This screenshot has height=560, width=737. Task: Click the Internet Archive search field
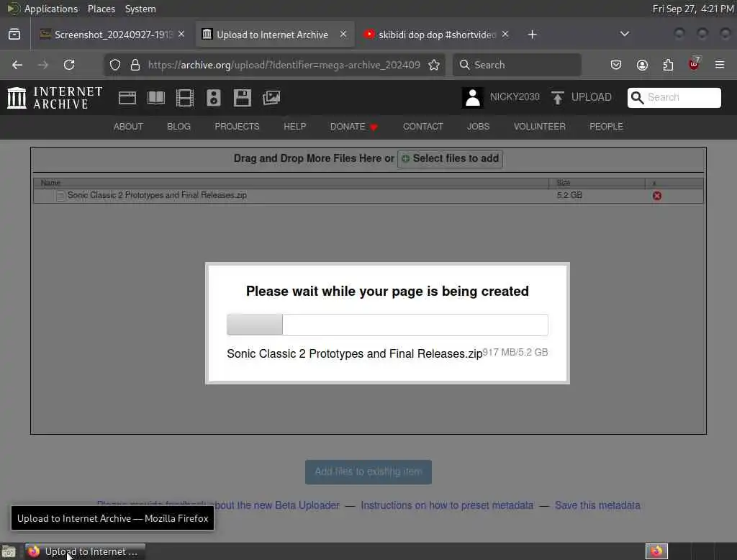pos(674,98)
